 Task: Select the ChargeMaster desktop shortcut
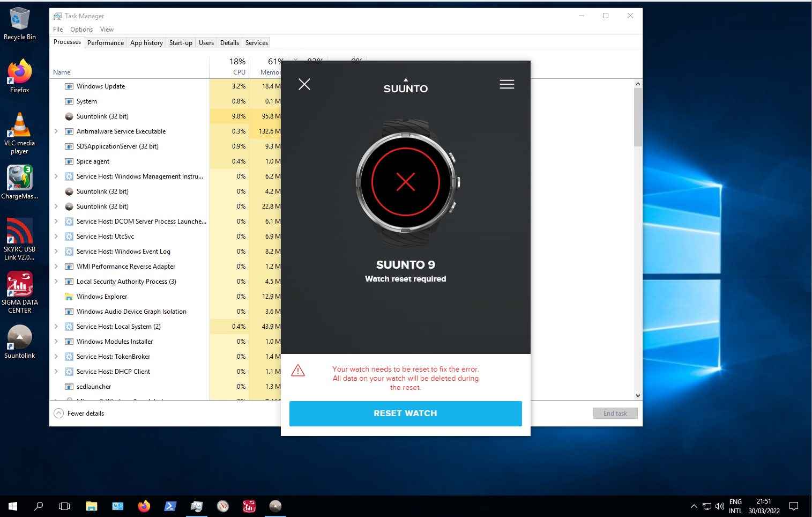[20, 182]
